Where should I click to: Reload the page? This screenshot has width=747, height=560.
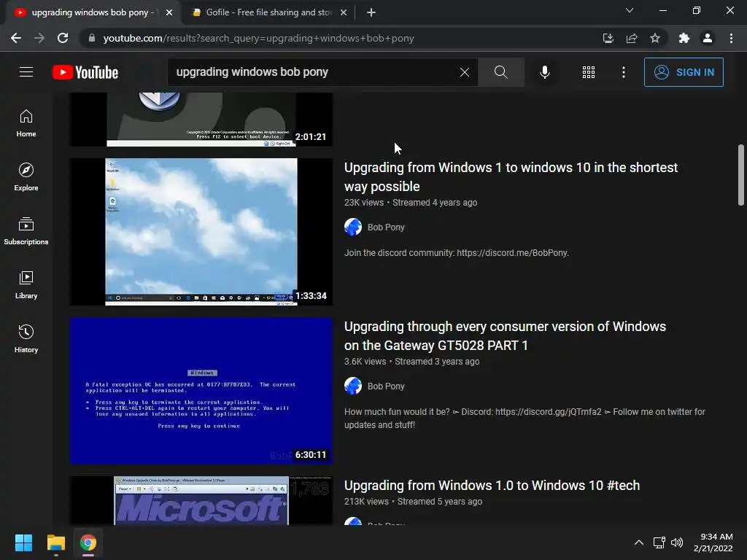63,38
